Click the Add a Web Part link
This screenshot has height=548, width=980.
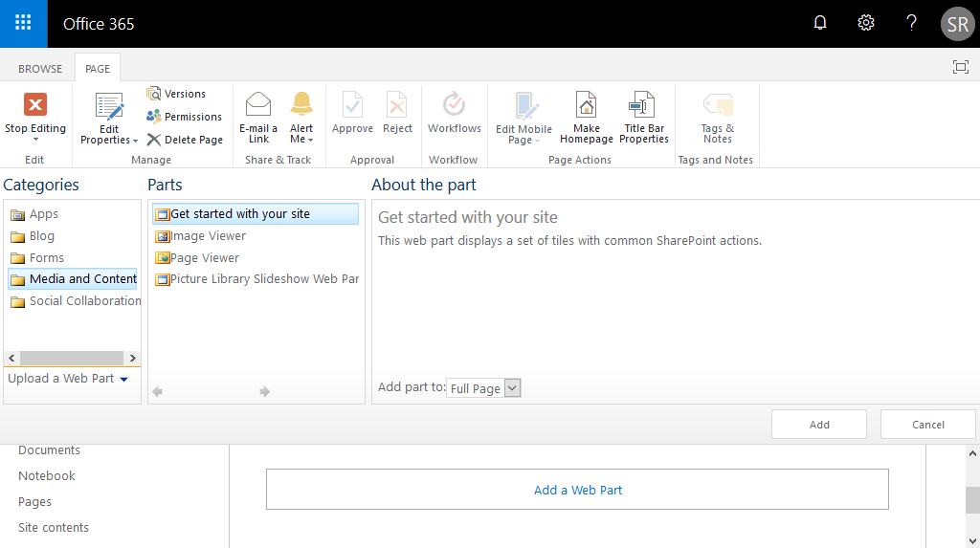click(577, 490)
